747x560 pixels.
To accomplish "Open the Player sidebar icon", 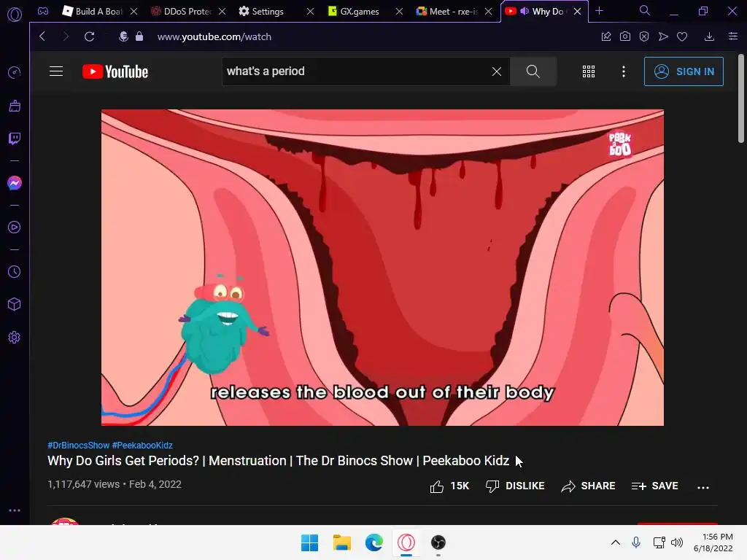I will (15, 227).
